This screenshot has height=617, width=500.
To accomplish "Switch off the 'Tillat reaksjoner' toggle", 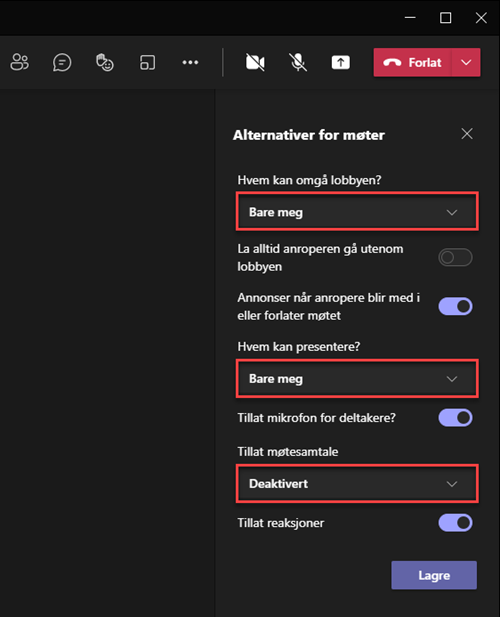I will [455, 523].
